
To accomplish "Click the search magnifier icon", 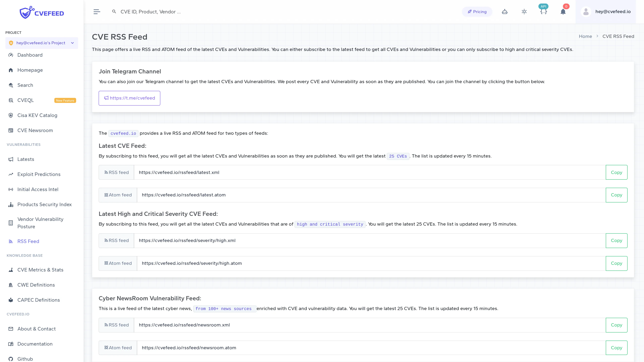I will pos(114,12).
